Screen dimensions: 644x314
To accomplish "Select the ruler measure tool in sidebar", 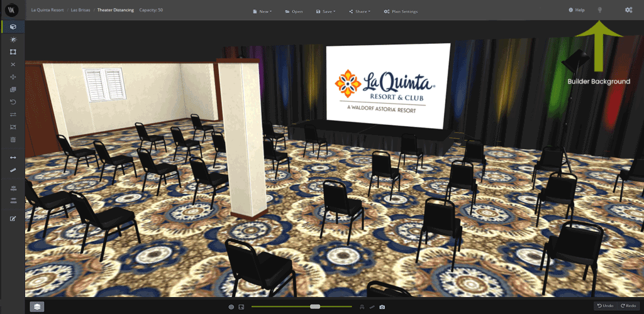I will coord(13,170).
